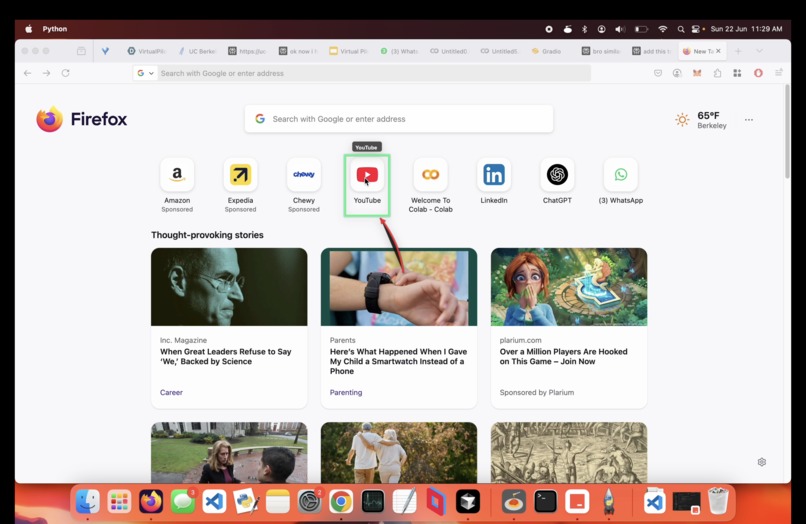Open the weather widget three-dot menu
This screenshot has width=806, height=524.
coord(749,120)
